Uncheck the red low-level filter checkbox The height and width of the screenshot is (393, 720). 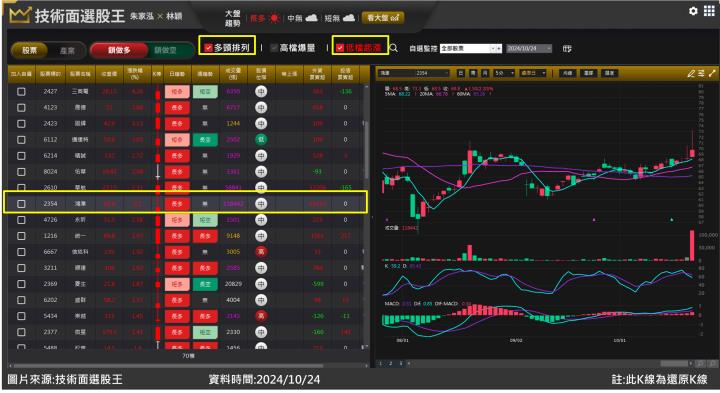pos(340,48)
